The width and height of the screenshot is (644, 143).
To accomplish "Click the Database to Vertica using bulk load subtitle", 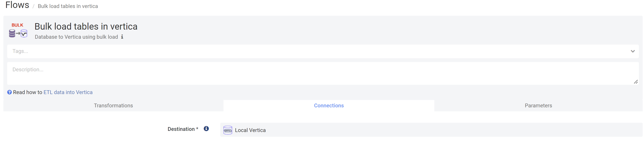I will (x=76, y=37).
